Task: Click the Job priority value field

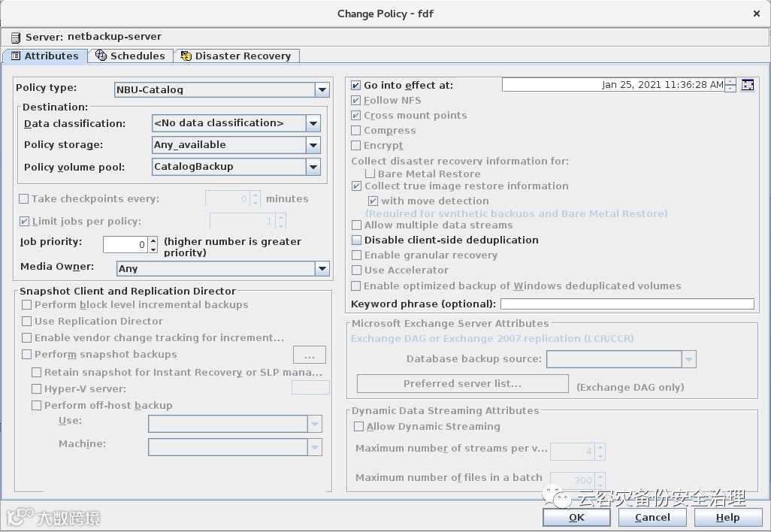Action: point(126,245)
